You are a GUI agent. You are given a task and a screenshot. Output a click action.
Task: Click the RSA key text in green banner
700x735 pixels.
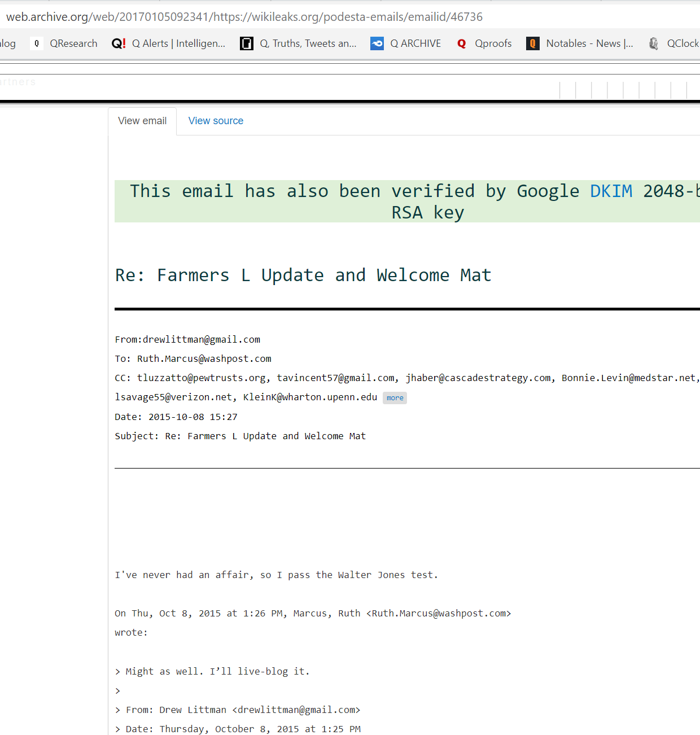click(428, 213)
